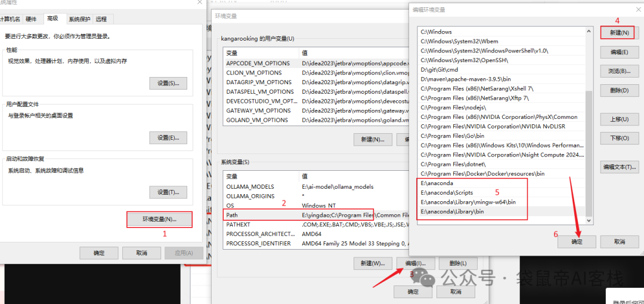Open performance 设置(S)... button

click(x=168, y=83)
